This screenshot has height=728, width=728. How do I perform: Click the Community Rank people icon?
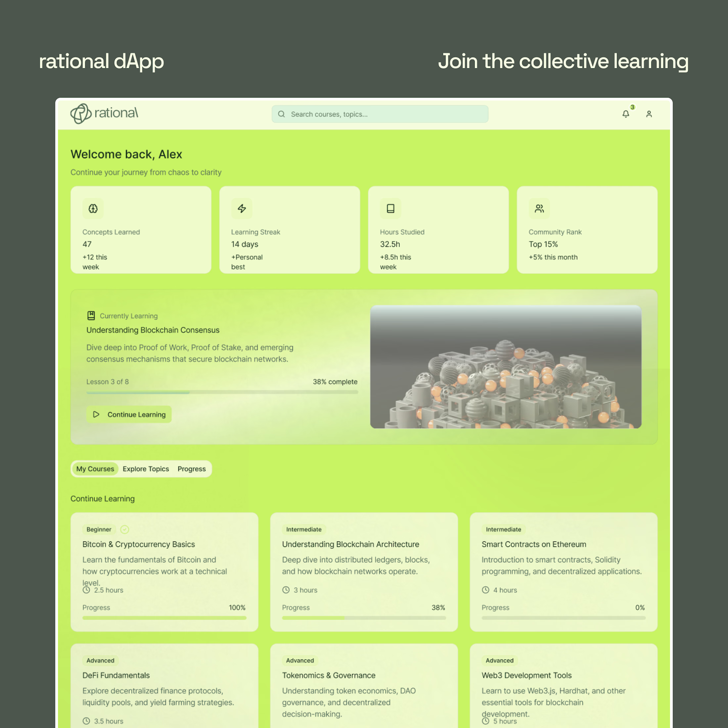[x=539, y=208]
